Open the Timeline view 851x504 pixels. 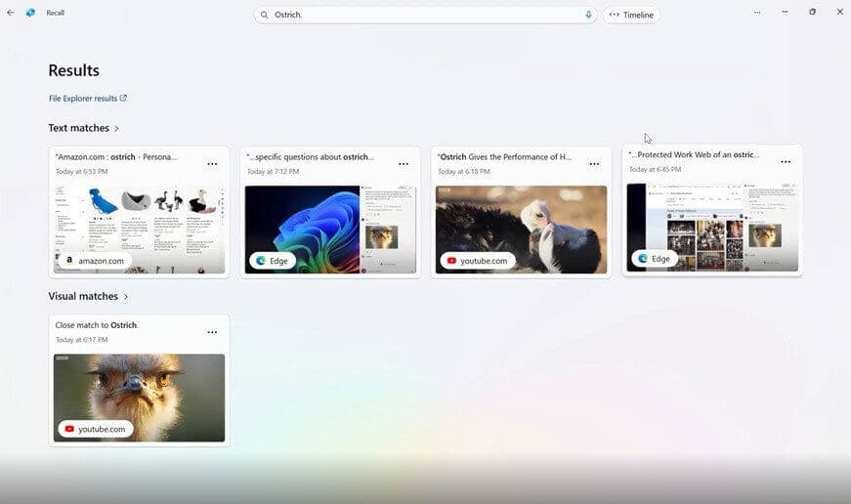631,15
